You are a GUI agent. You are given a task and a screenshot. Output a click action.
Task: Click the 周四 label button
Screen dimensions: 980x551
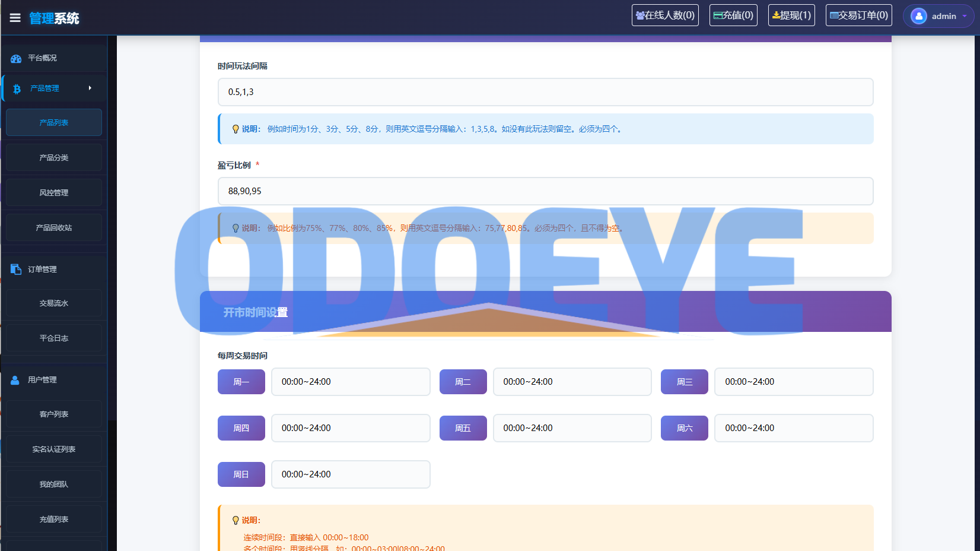pyautogui.click(x=241, y=428)
